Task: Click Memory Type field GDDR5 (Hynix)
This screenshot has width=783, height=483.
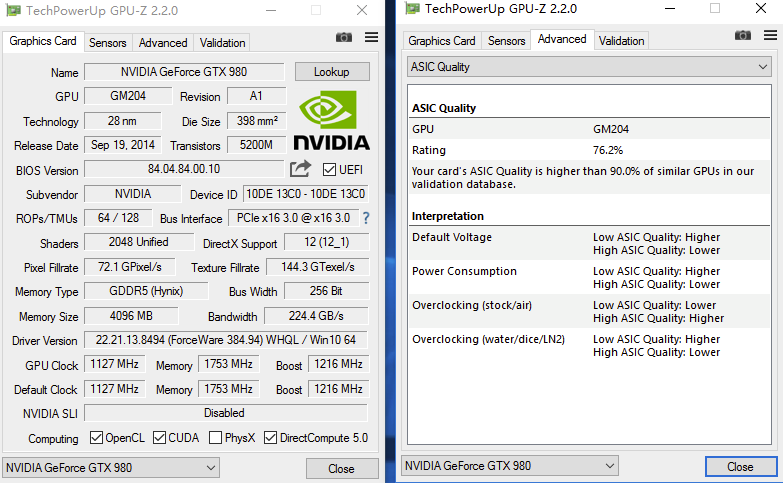Action: (x=146, y=291)
